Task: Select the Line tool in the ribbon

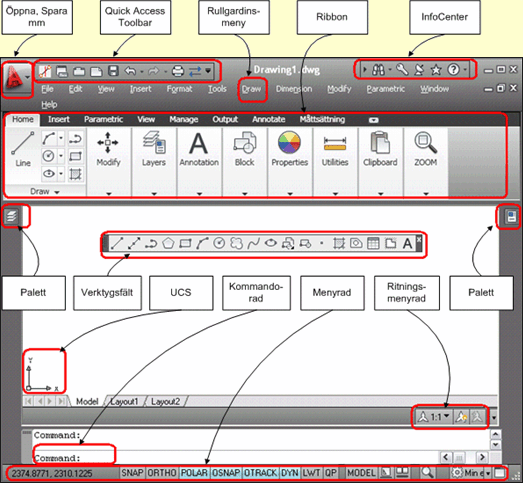Action: point(23,148)
